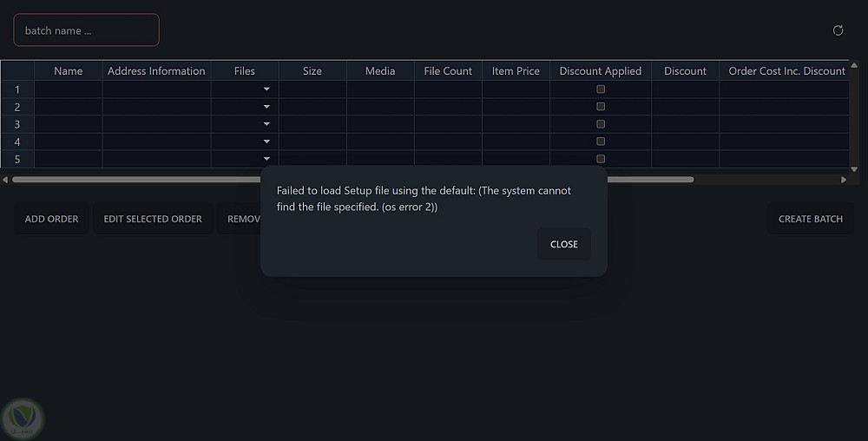Click the EDIT SELECTED ORDER button
The width and height of the screenshot is (868, 441).
(153, 219)
